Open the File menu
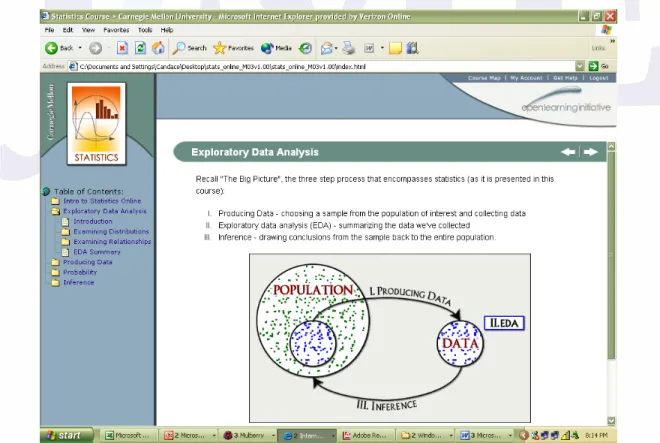Screen dimensions: 660x443 click(x=49, y=30)
